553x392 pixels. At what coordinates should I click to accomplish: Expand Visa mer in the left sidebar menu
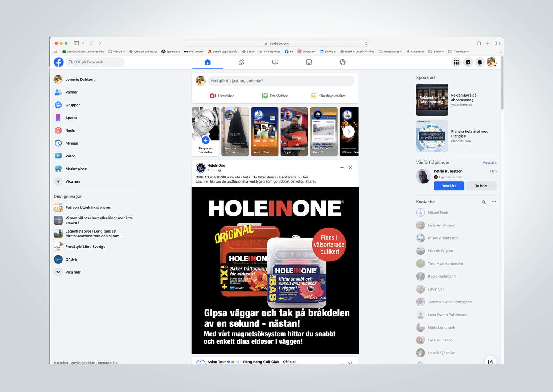[x=73, y=181]
